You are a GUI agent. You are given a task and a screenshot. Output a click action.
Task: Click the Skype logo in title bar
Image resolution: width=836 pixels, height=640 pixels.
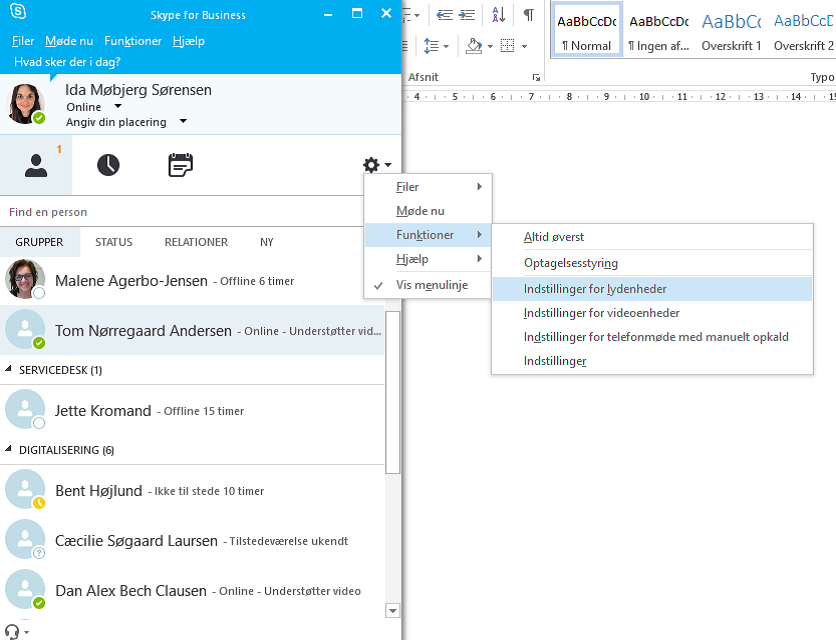pos(18,12)
